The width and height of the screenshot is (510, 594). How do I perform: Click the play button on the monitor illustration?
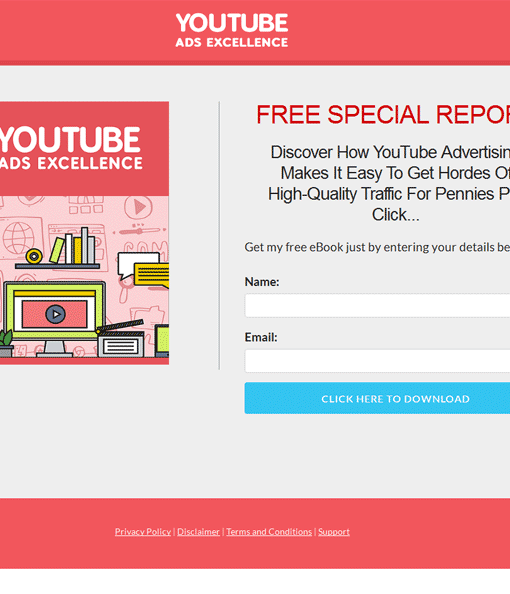click(x=56, y=314)
